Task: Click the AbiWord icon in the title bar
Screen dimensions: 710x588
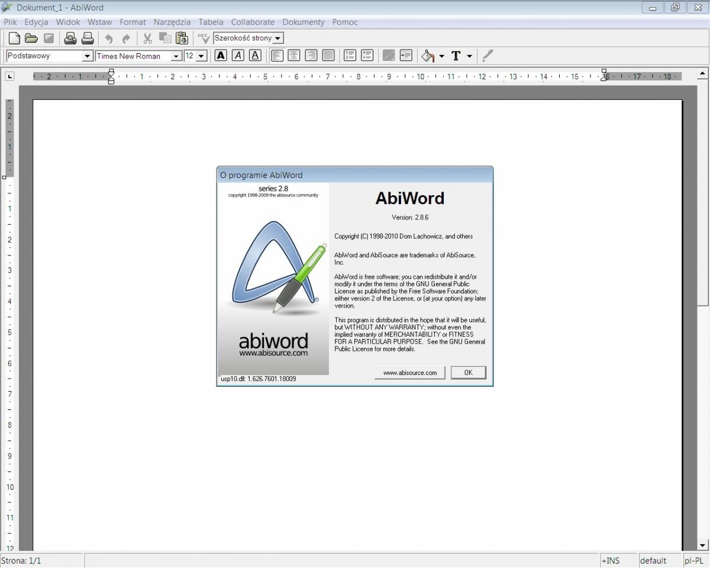Action: tap(7, 7)
